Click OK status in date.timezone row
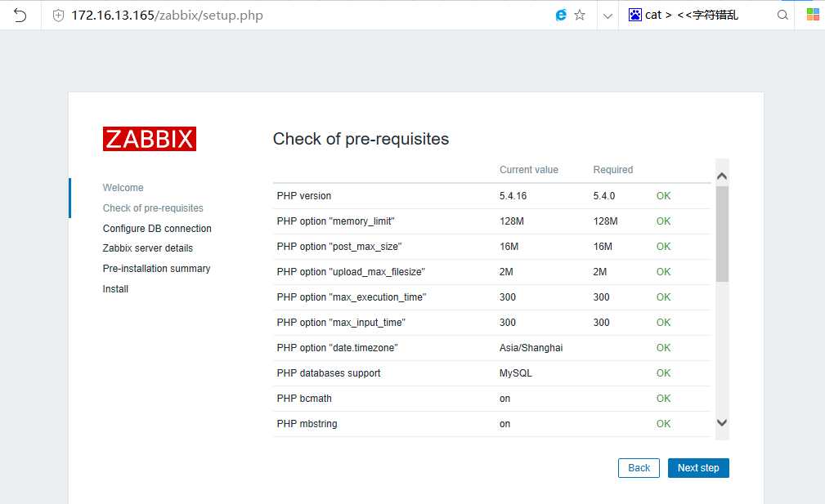The height and width of the screenshot is (504, 825). pyautogui.click(x=663, y=348)
